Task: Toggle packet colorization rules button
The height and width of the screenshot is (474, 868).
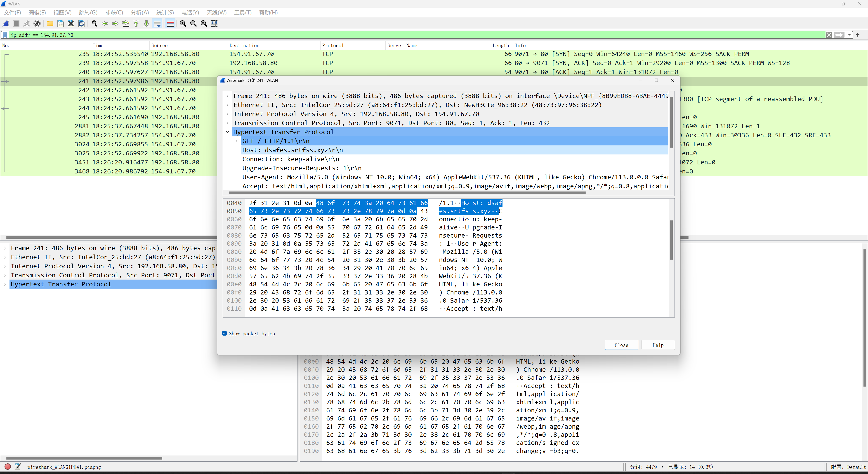Action: tap(170, 23)
